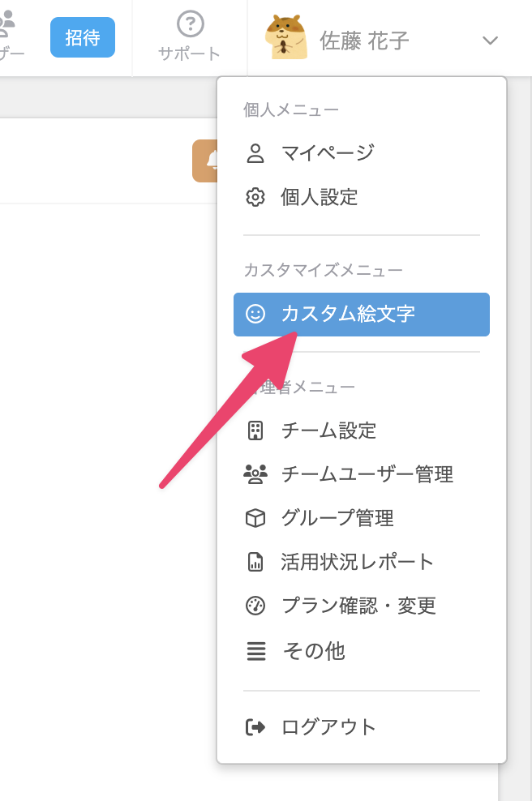
Task: Click the list icon beside その他
Action: pyautogui.click(x=256, y=651)
